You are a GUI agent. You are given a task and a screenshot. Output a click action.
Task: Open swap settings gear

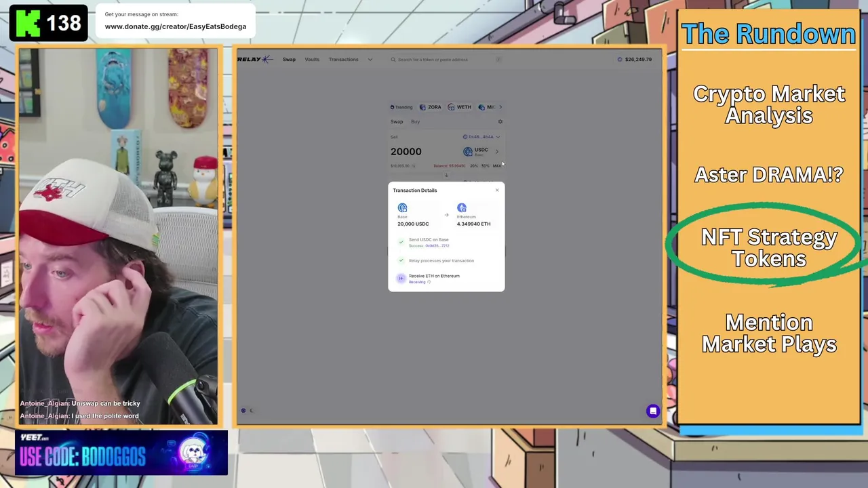coord(500,122)
